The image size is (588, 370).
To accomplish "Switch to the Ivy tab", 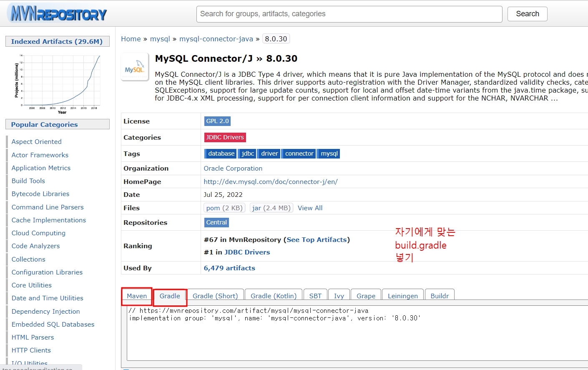I will pos(339,296).
